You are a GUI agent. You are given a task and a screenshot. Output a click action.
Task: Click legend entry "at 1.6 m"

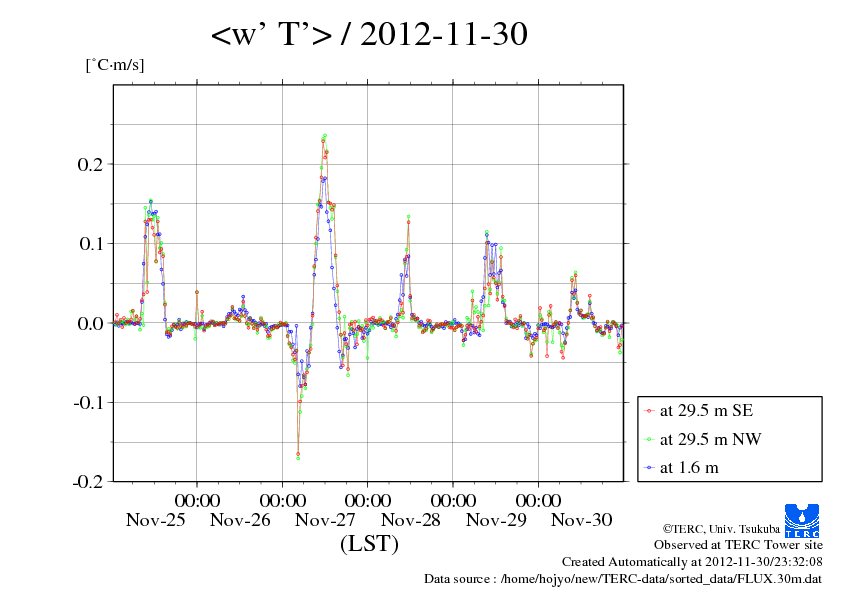[689, 468]
